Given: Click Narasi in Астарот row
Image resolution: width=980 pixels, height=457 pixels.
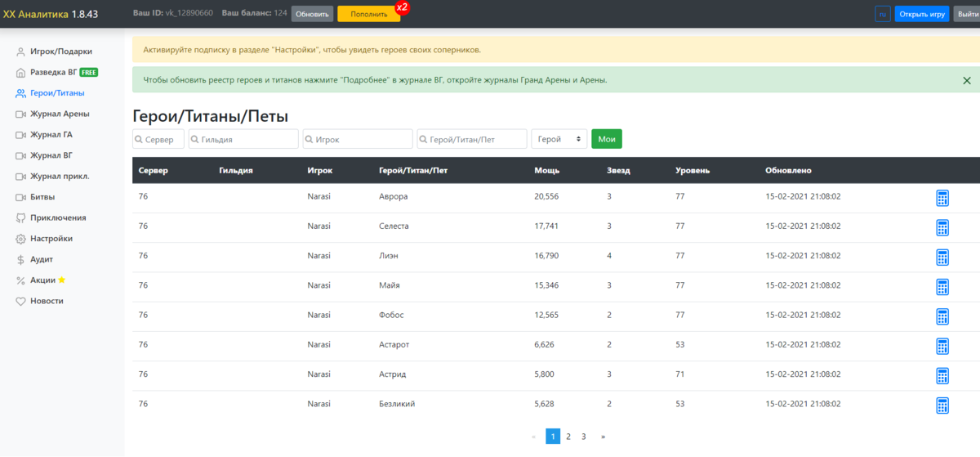Looking at the screenshot, I should (319, 344).
